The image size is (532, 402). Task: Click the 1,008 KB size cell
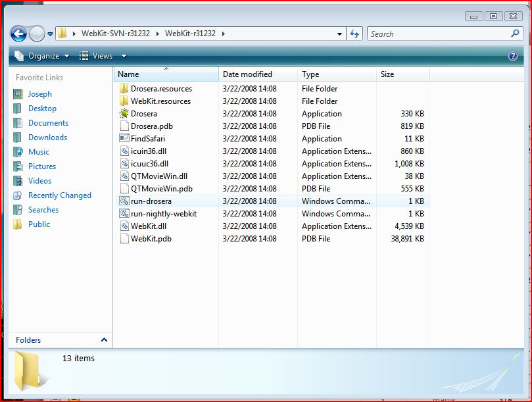pyautogui.click(x=409, y=164)
